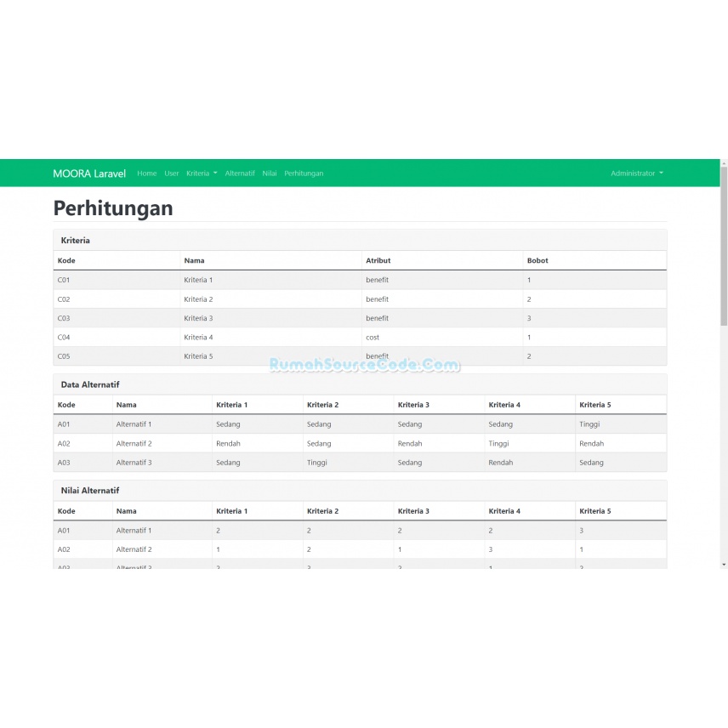The width and height of the screenshot is (728, 728).
Task: Click 'Alternatif 3' in Data Alternatif table
Action: coord(134,463)
